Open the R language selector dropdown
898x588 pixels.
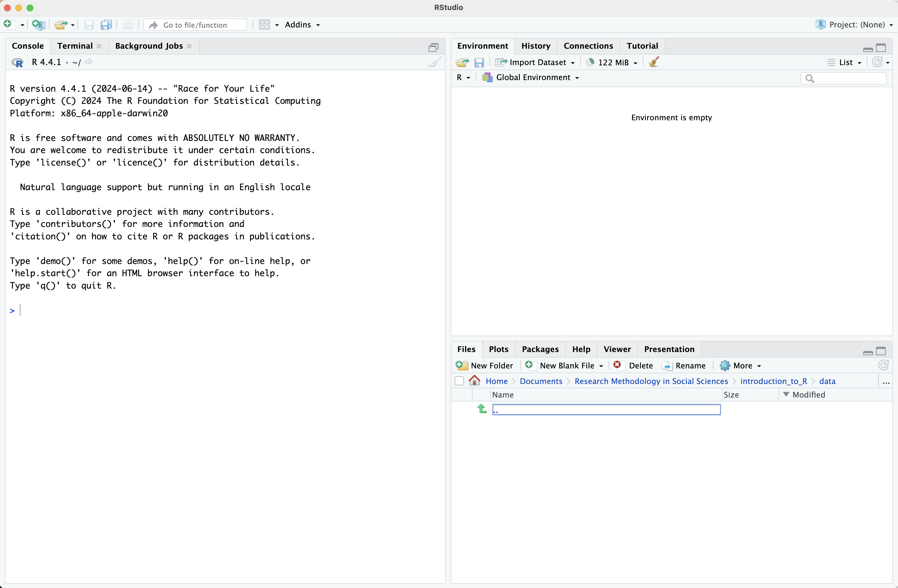pos(463,77)
